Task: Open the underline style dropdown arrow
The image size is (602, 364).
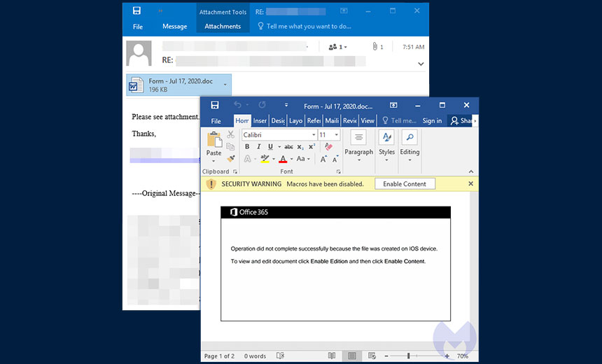Action: (x=279, y=147)
